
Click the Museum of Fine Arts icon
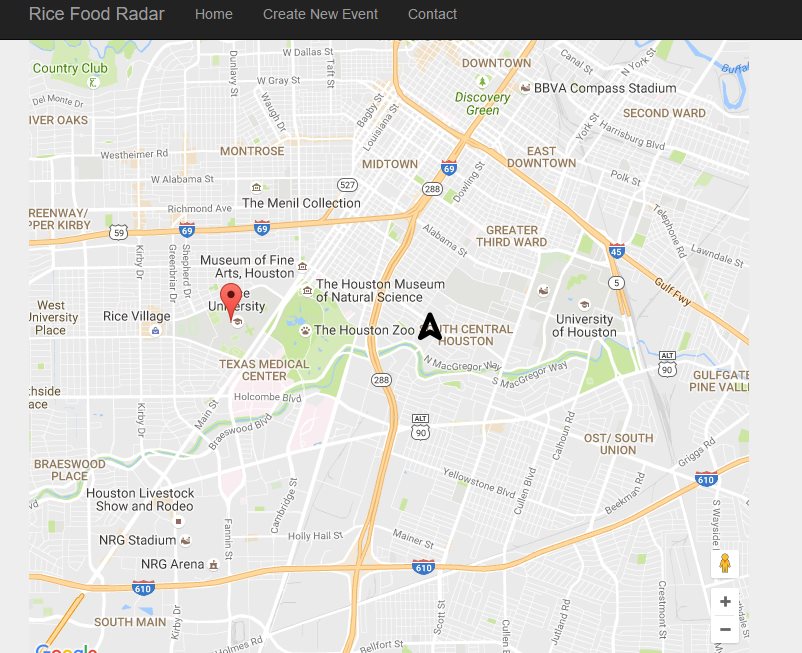tap(303, 266)
